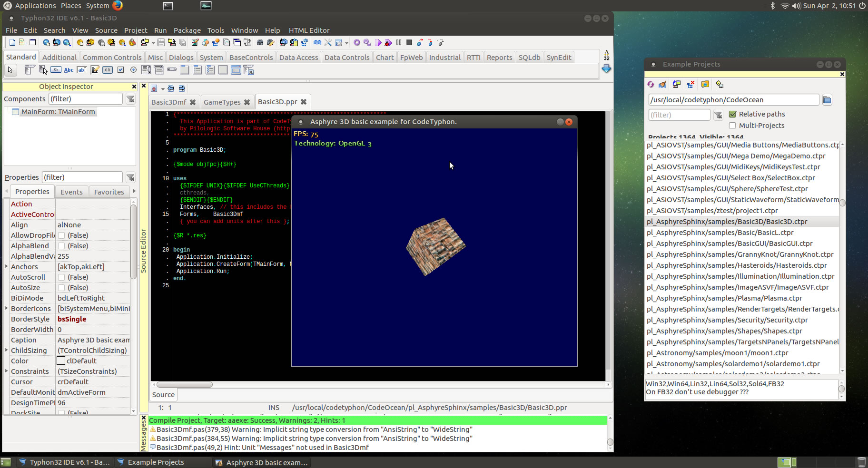This screenshot has width=868, height=468.
Task: Click the Stop execution square icon
Action: click(409, 42)
